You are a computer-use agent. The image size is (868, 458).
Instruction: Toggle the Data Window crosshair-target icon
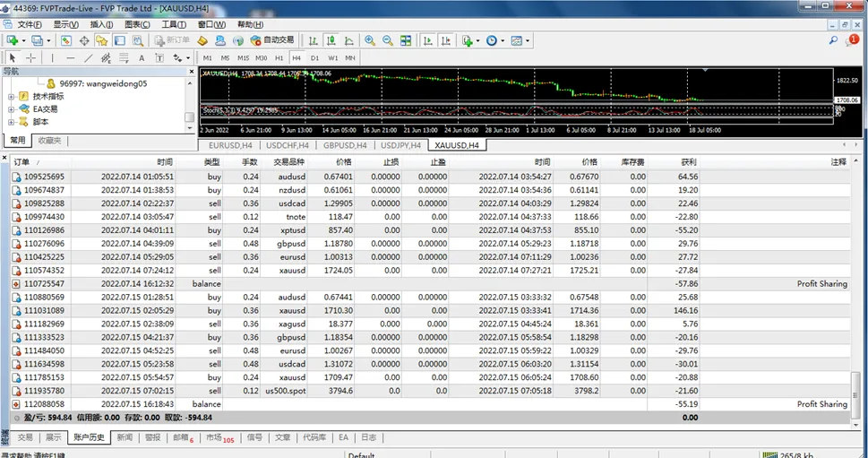(84, 40)
